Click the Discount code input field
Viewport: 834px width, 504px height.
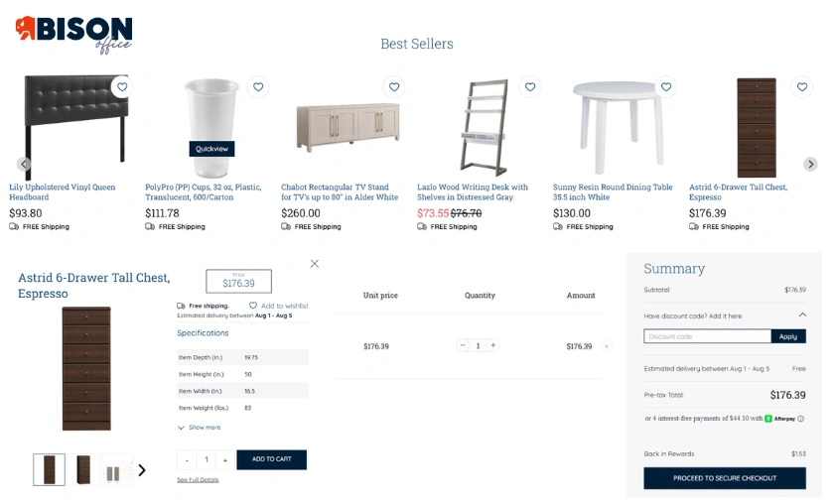click(x=707, y=336)
